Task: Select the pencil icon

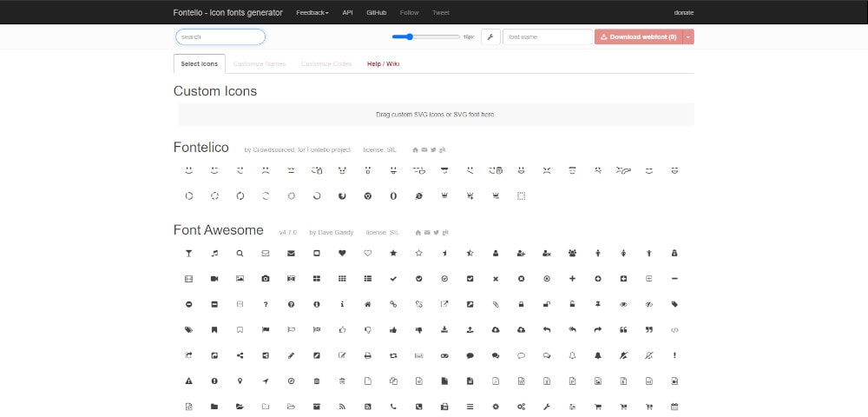Action: pyautogui.click(x=291, y=355)
